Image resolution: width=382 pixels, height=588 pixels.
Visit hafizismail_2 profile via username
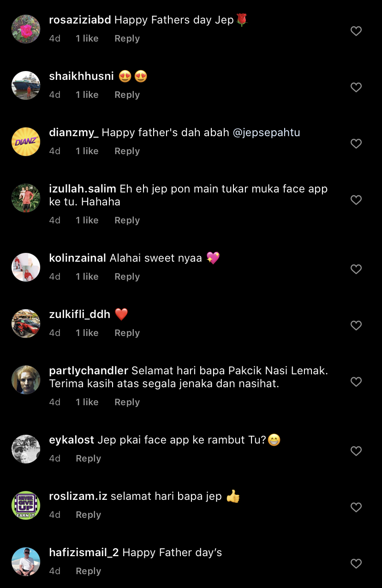[84, 552]
